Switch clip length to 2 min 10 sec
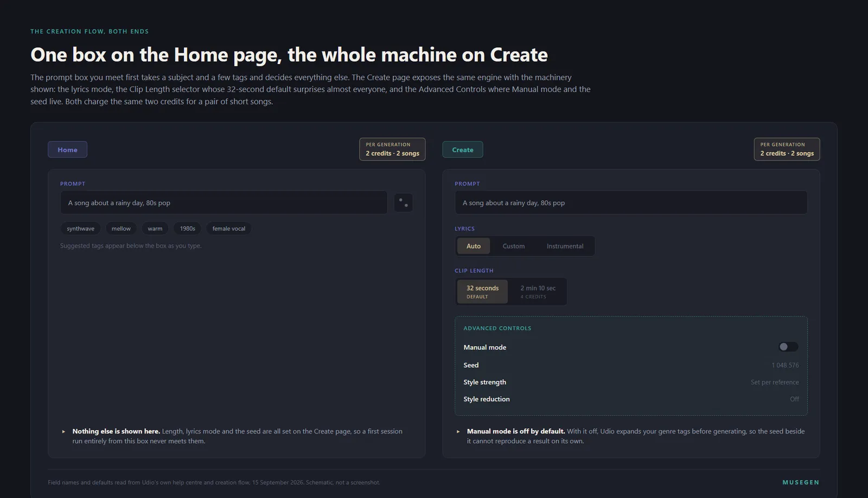Screen dimensions: 868x498 (538, 292)
